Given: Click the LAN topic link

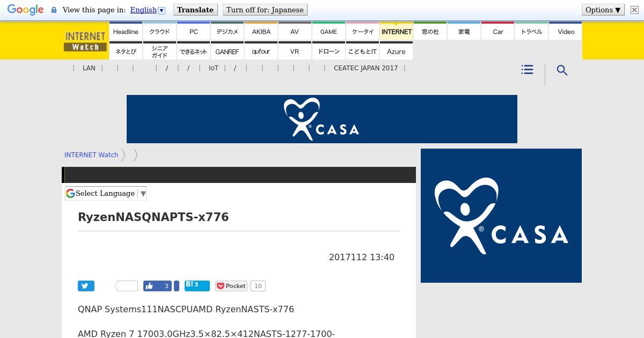Looking at the screenshot, I should tap(89, 68).
